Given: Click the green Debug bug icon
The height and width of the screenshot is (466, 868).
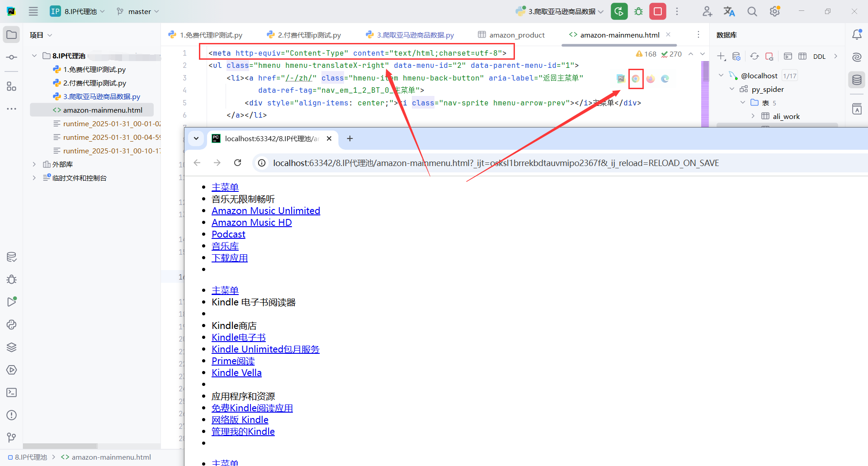Looking at the screenshot, I should click(x=638, y=11).
